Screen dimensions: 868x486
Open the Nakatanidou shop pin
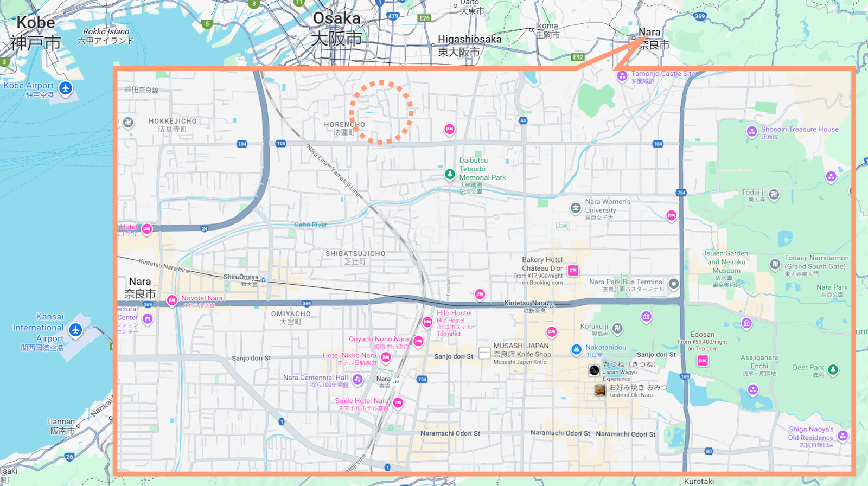[x=576, y=350]
